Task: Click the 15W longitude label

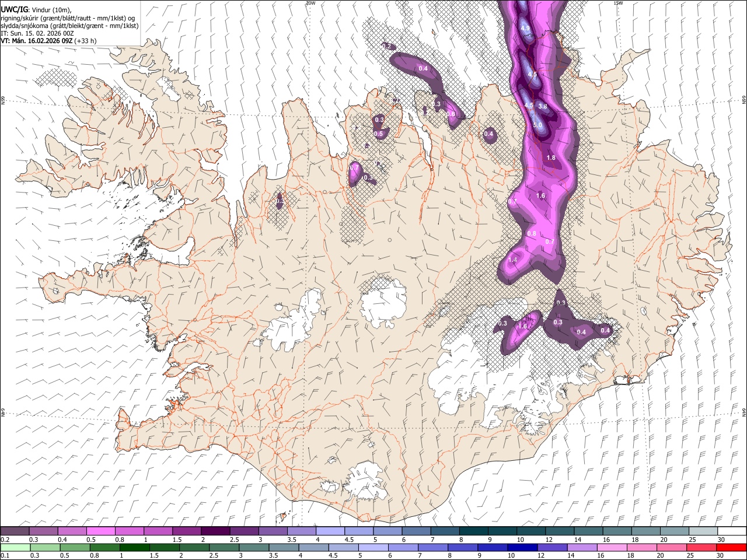Action: pos(618,3)
